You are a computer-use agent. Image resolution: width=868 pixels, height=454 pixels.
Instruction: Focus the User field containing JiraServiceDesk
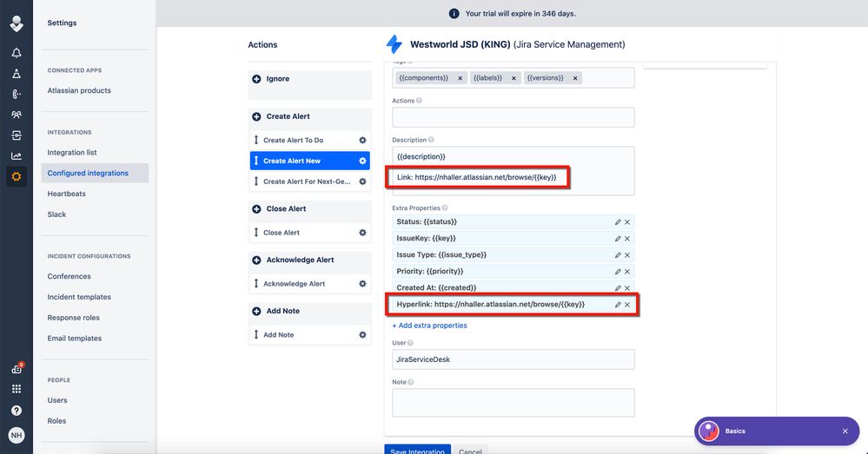pos(514,359)
